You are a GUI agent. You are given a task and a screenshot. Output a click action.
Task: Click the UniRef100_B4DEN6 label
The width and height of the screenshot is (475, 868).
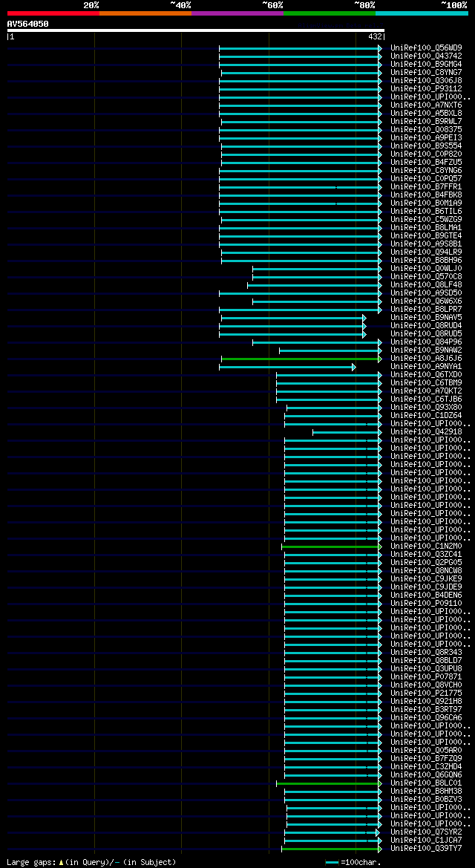coord(426,595)
